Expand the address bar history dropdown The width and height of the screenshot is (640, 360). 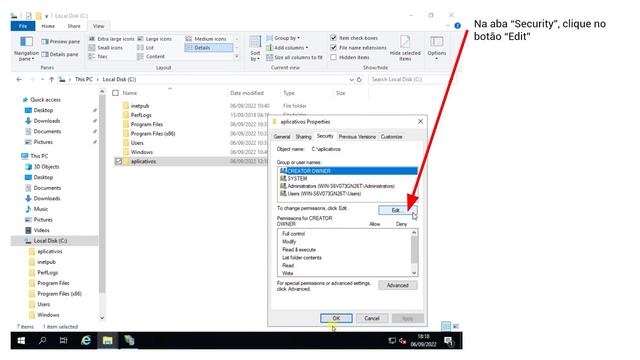(x=351, y=80)
